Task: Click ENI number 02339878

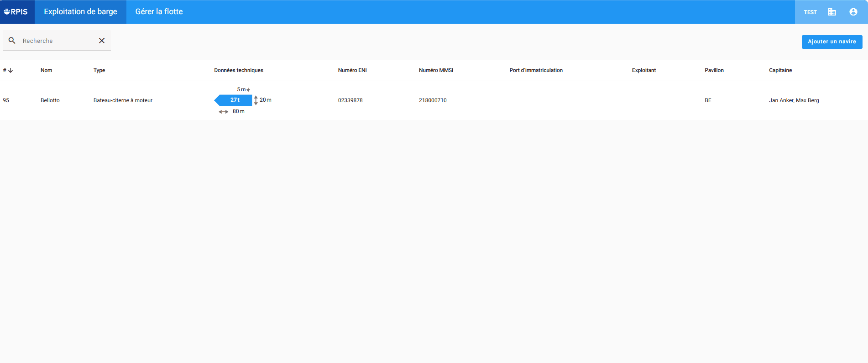Action: [x=350, y=100]
